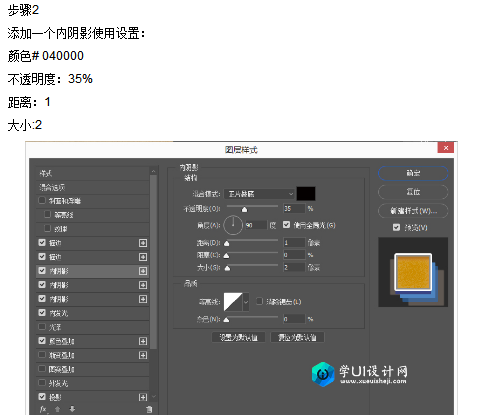Click the trash delete effect icon
Viewport: 486px width, 415px height.
pyautogui.click(x=149, y=409)
